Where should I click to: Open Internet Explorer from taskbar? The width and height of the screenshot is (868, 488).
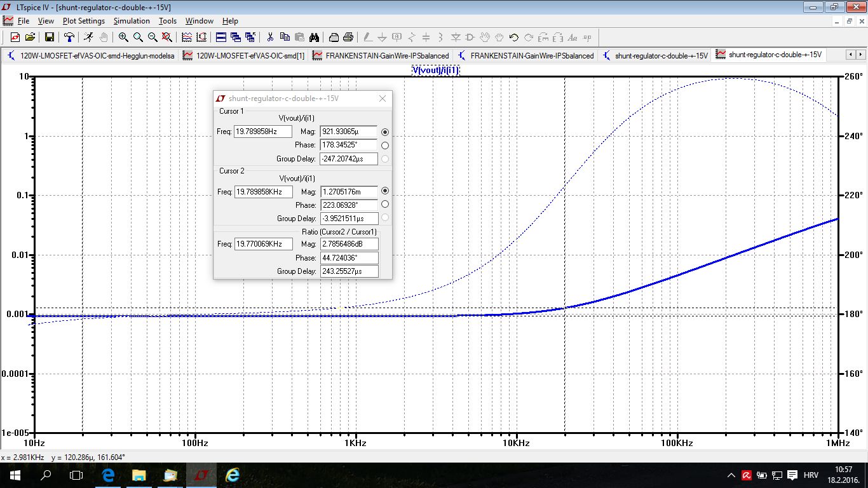tap(233, 475)
